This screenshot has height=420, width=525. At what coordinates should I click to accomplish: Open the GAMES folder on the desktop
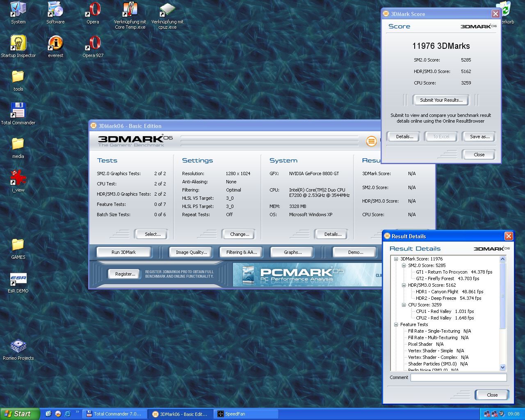coord(18,248)
